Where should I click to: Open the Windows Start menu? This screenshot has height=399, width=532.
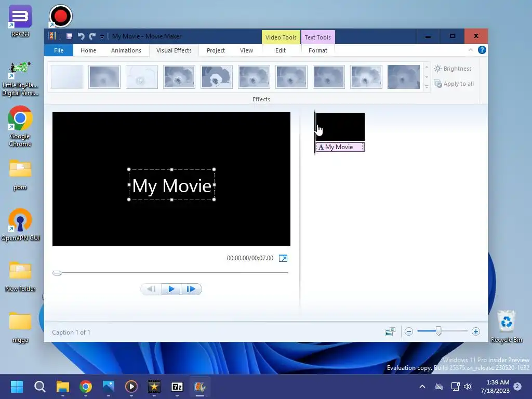point(17,387)
